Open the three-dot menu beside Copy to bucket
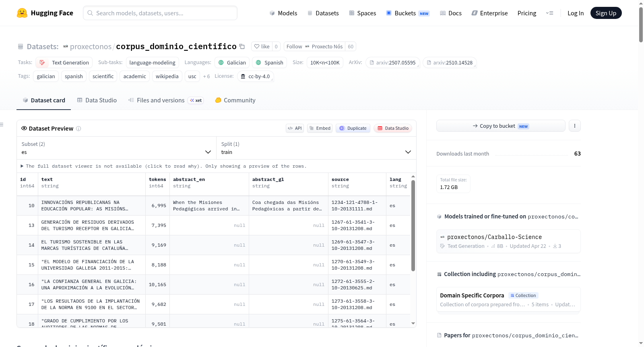 [x=574, y=126]
